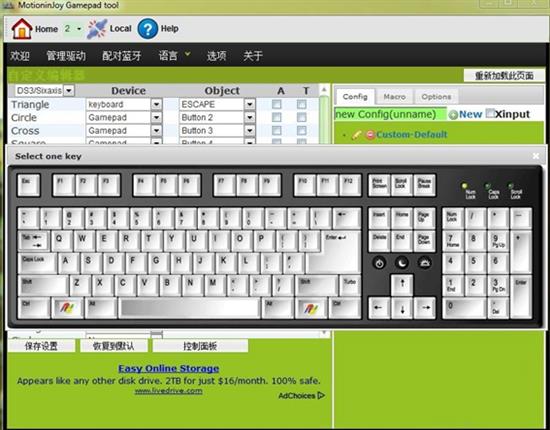Select the power key below Delete
The image size is (550, 430).
tap(379, 263)
